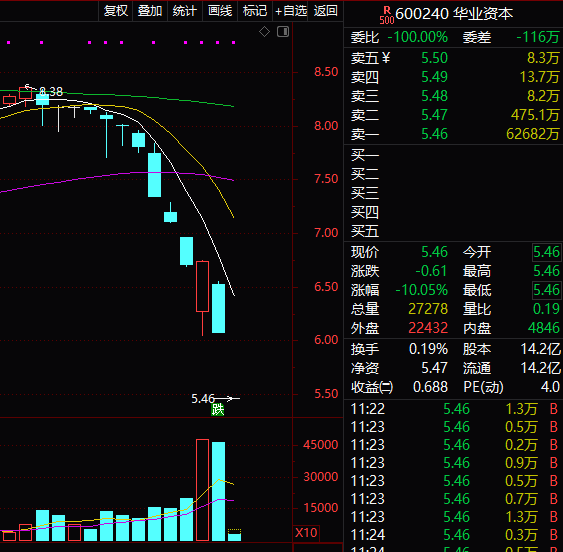563x552 pixels.
Task: Click the 标记 mark button
Action: [255, 11]
